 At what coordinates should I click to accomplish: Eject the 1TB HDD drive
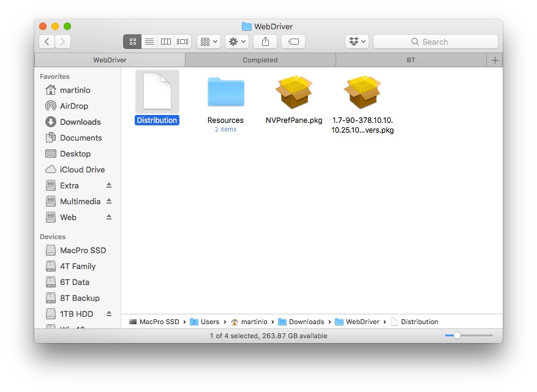click(109, 314)
